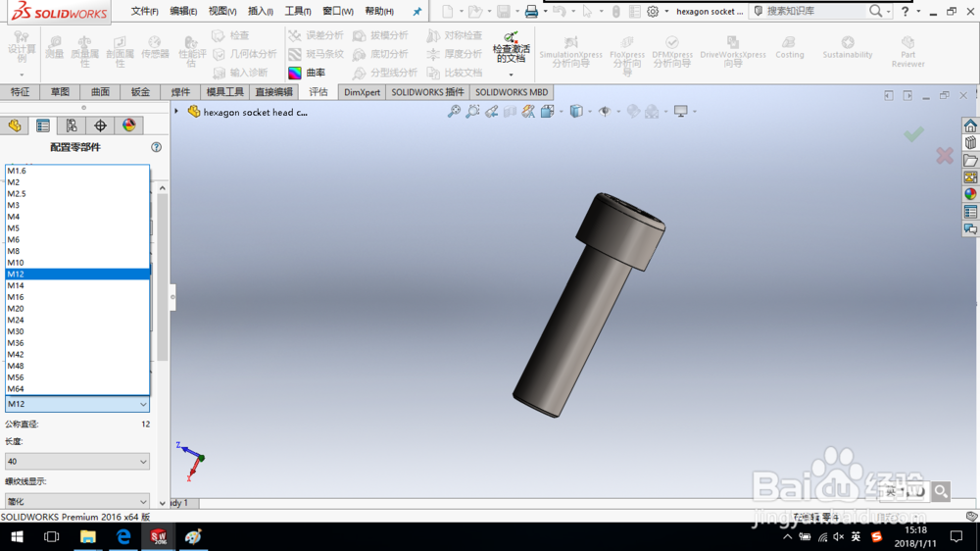
Task: Switch to 钣金 tab
Action: point(140,92)
